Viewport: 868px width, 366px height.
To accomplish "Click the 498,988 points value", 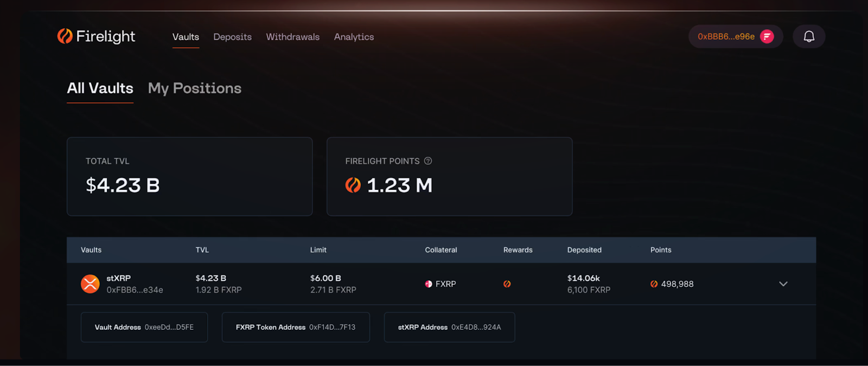I will tap(677, 284).
